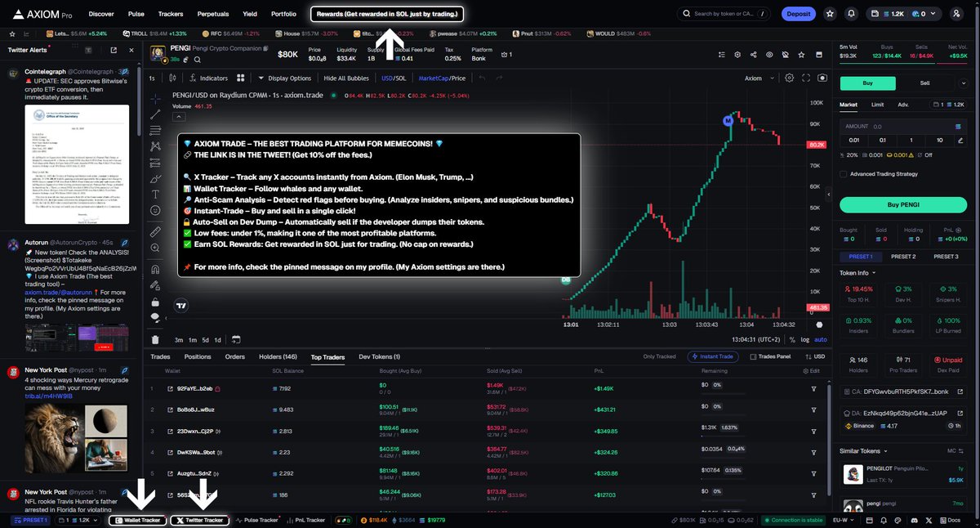Open the Twitter Tracker button
Image resolution: width=980 pixels, height=528 pixels.
(199, 520)
